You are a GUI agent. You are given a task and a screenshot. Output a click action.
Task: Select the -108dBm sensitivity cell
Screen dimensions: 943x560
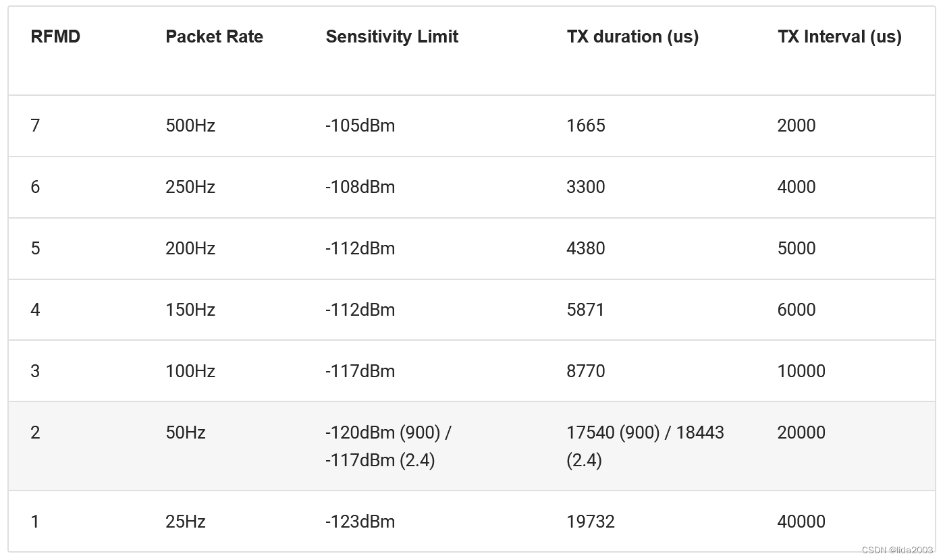[360, 187]
